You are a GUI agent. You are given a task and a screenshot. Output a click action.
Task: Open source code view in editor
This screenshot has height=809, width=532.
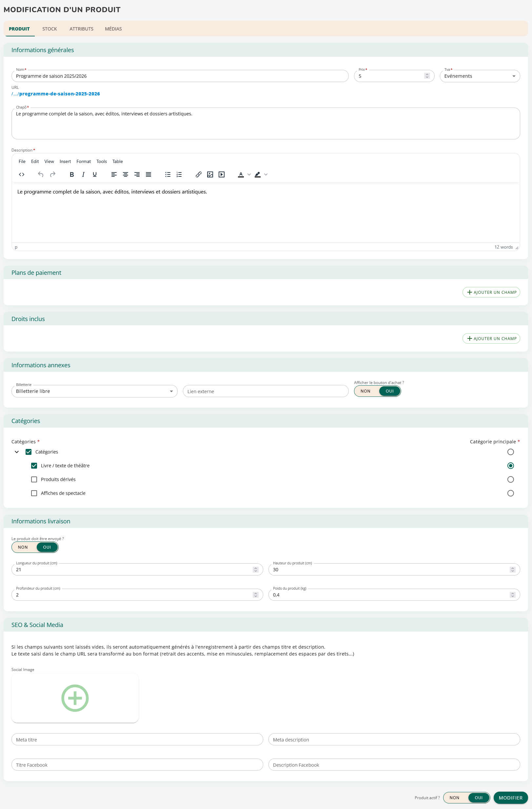(x=22, y=174)
